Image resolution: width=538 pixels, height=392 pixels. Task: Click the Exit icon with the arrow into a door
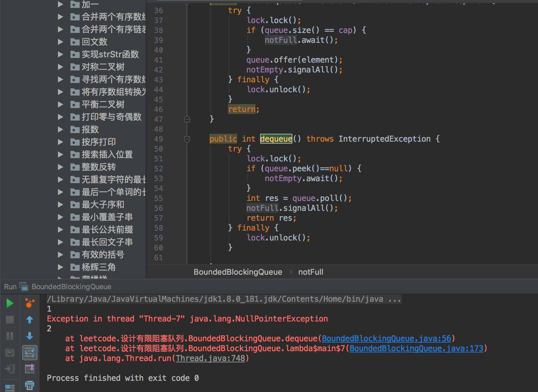pos(10,369)
